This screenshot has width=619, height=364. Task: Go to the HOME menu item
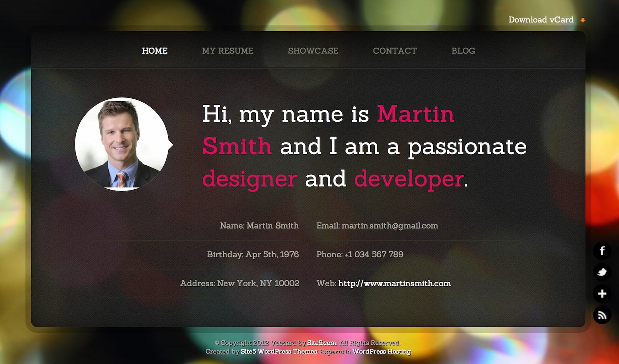tap(154, 51)
